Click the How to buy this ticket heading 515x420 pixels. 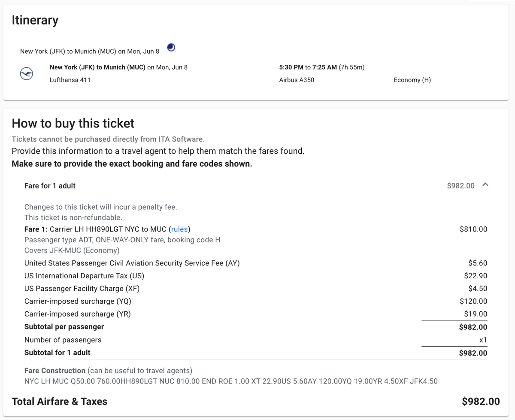73,124
